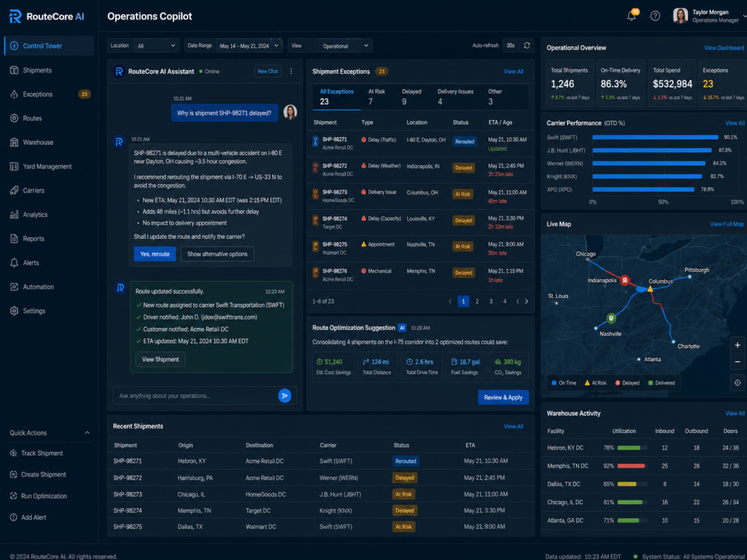Open Taylor Morgan user profile menu

point(708,16)
